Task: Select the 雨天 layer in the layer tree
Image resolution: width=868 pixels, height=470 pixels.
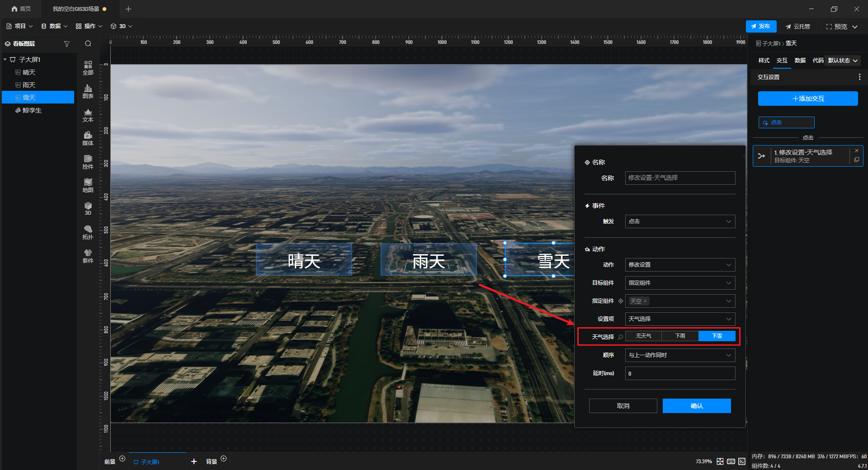Action: pyautogui.click(x=29, y=85)
